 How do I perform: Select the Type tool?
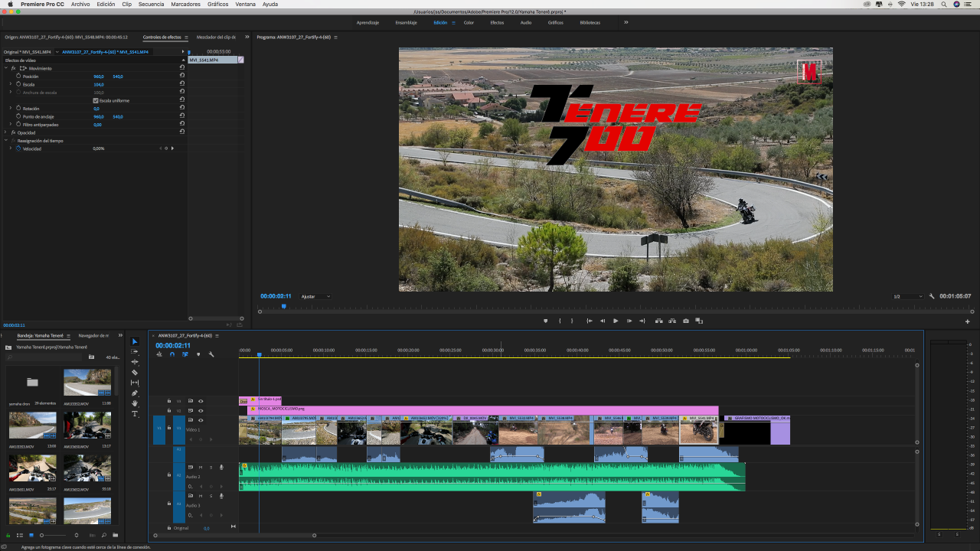pyautogui.click(x=135, y=414)
